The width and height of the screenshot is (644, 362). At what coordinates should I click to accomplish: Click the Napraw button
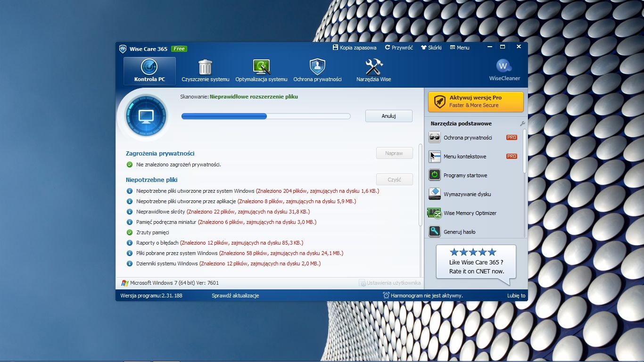click(394, 153)
